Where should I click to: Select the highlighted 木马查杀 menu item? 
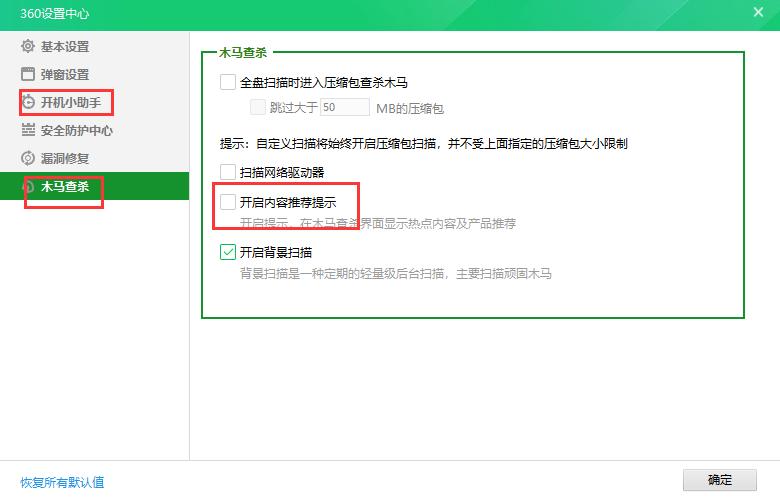pos(95,186)
